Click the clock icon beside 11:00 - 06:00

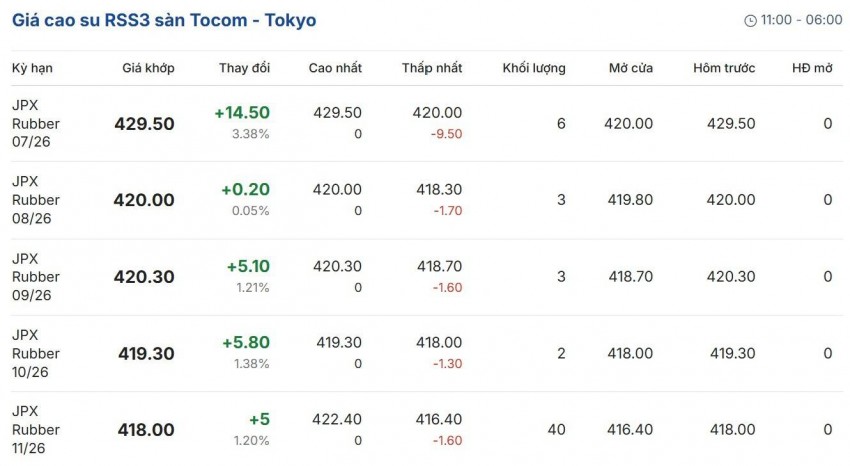click(x=750, y=21)
